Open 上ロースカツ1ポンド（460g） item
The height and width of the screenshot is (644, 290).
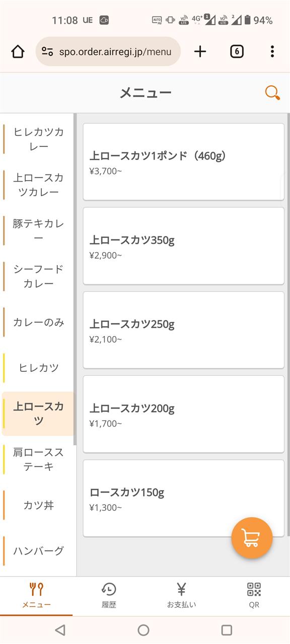tap(184, 162)
